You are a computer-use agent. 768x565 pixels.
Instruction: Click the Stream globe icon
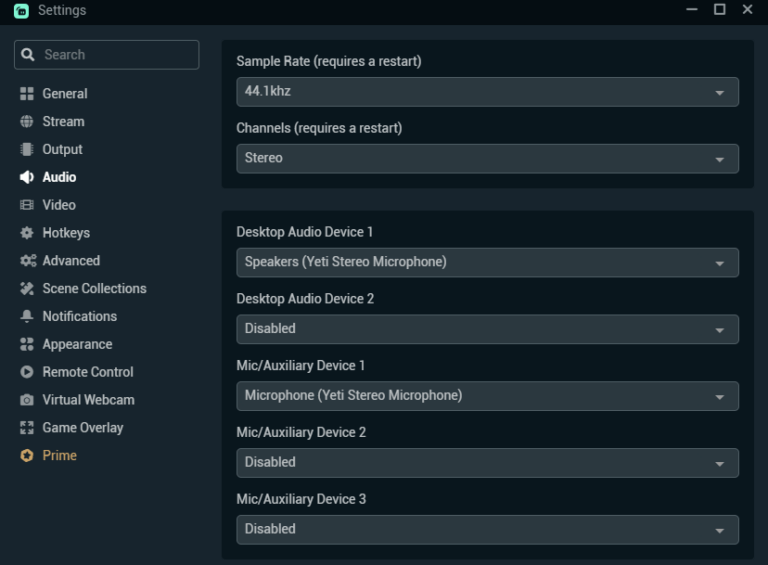27,122
